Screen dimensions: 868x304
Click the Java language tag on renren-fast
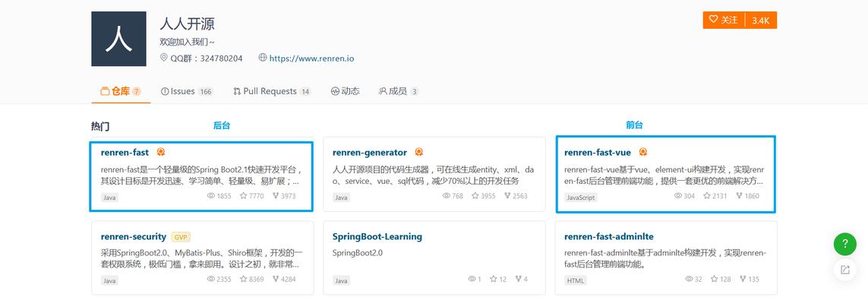pyautogui.click(x=109, y=197)
